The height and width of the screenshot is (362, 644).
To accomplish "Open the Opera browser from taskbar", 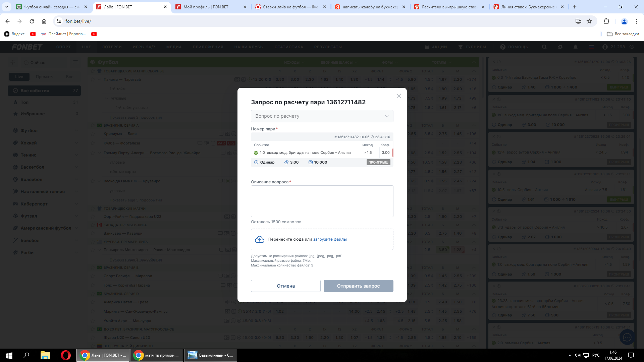I will tap(66, 355).
